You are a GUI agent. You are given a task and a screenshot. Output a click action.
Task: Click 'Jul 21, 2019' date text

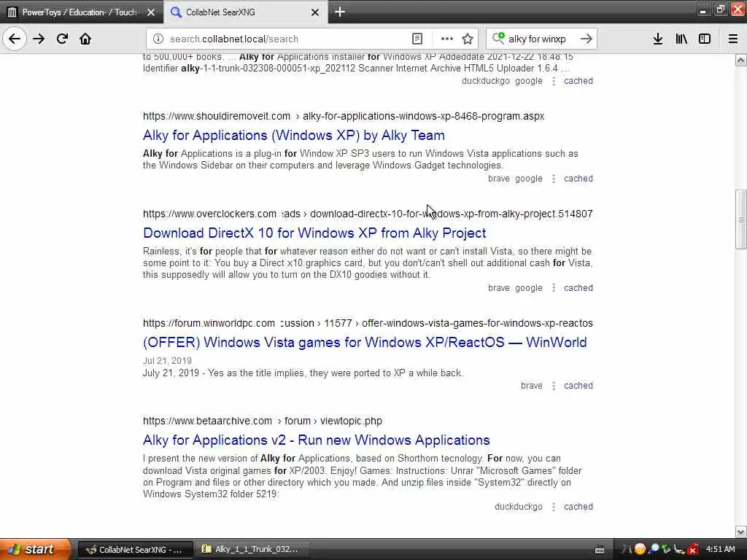point(167,361)
